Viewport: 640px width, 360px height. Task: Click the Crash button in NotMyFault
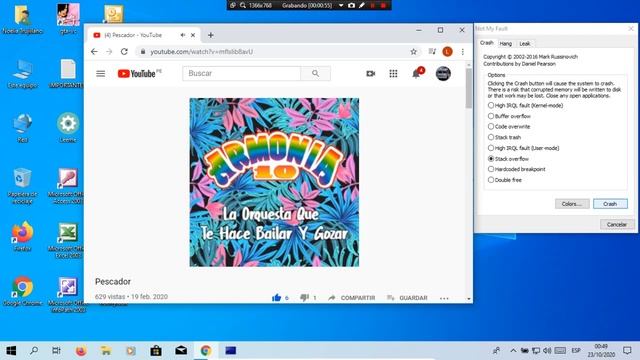click(610, 204)
